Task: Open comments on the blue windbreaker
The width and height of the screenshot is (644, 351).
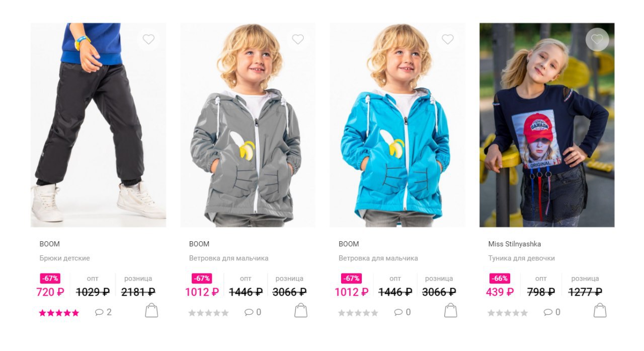Action: pyautogui.click(x=402, y=312)
